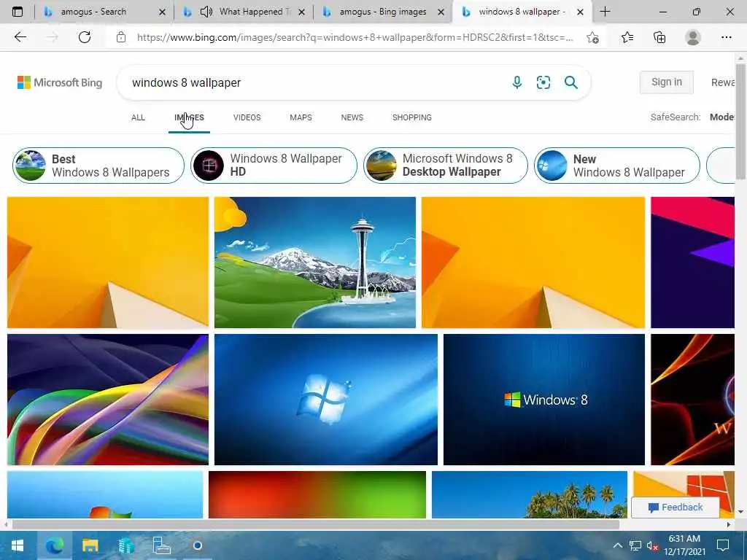Open the browser profile avatar
This screenshot has width=747, height=560.
[693, 37]
